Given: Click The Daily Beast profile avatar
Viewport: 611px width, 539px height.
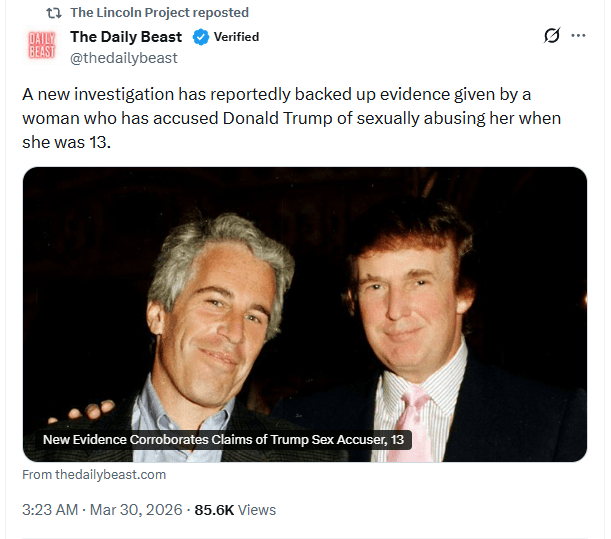Looking at the screenshot, I should (41, 46).
